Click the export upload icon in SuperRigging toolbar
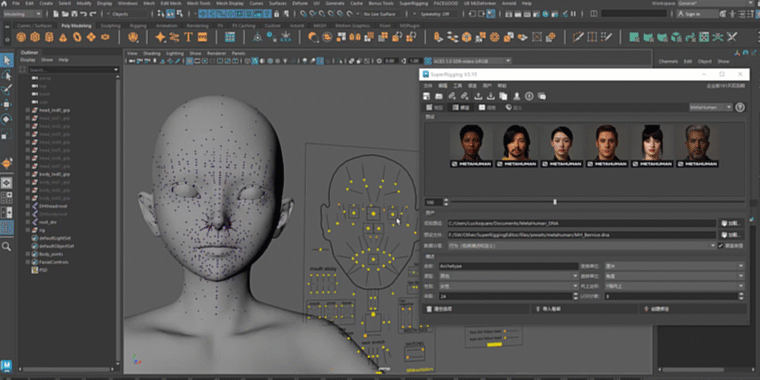Image resolution: width=760 pixels, height=380 pixels. pos(478,96)
